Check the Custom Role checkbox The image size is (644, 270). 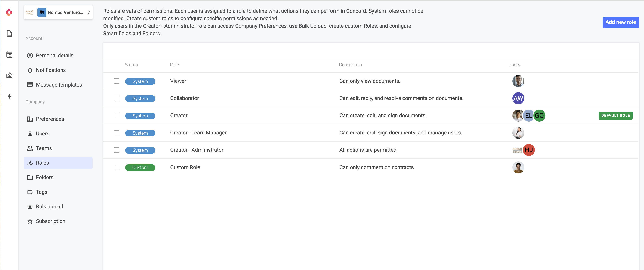click(116, 167)
